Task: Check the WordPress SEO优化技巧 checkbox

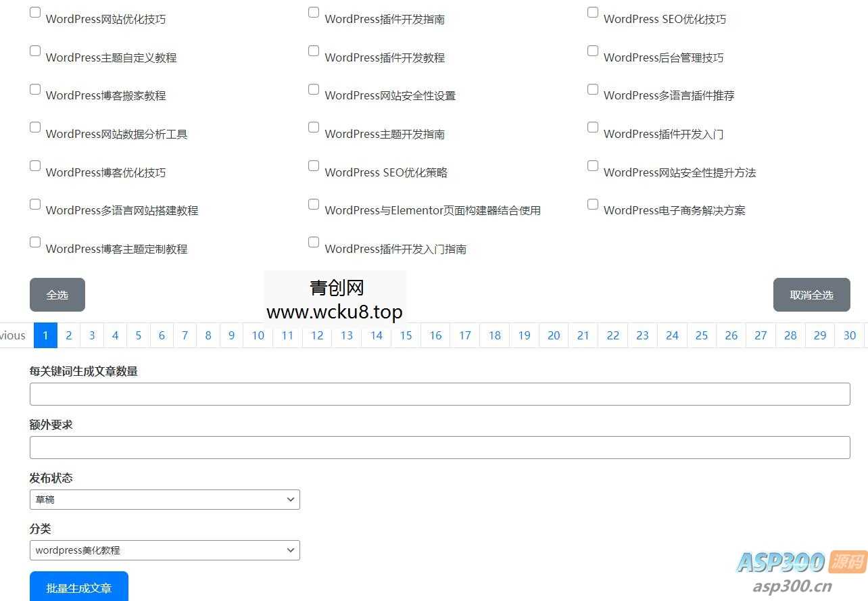Action: 592,11
